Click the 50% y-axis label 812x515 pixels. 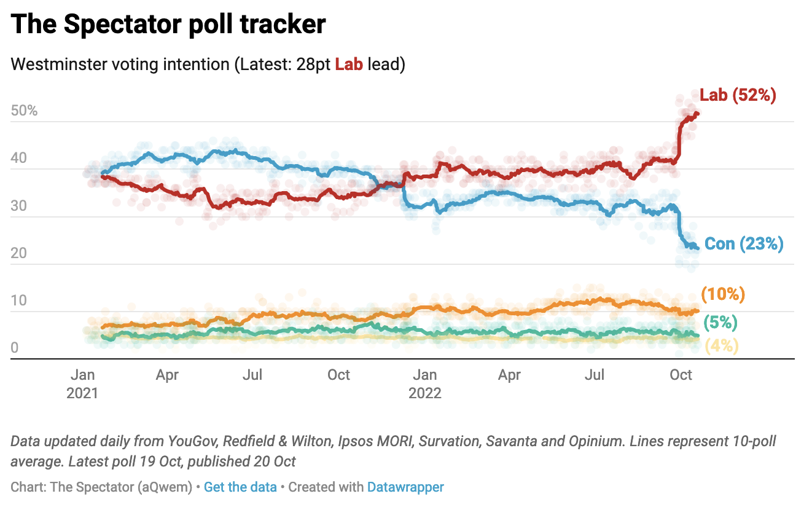coord(24,111)
